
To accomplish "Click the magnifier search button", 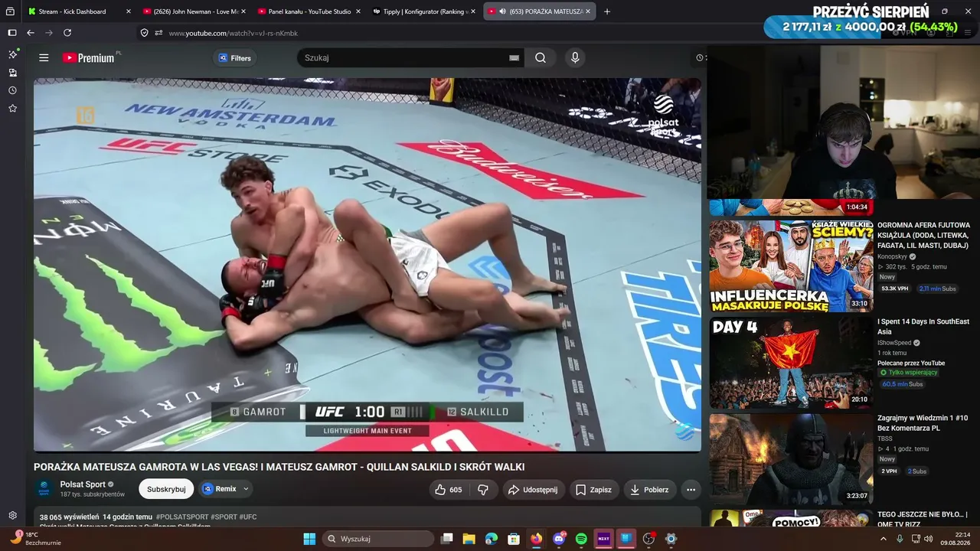I will pyautogui.click(x=541, y=58).
